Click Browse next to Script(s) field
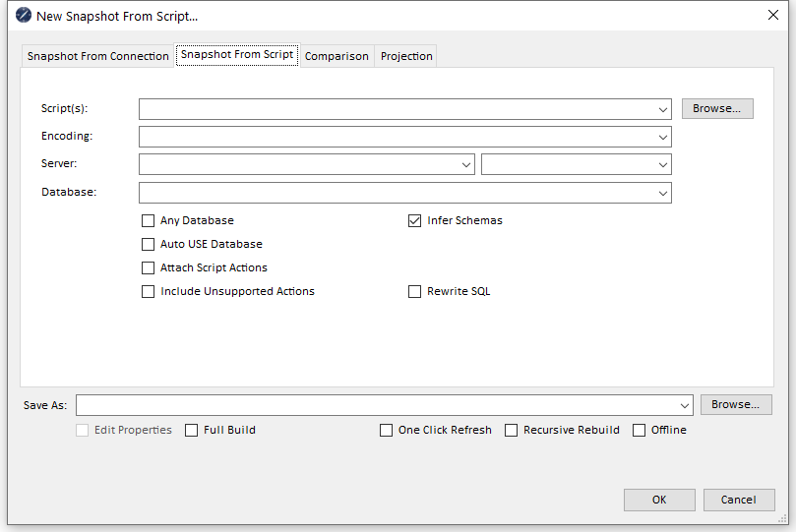Image resolution: width=796 pixels, height=532 pixels. (716, 109)
